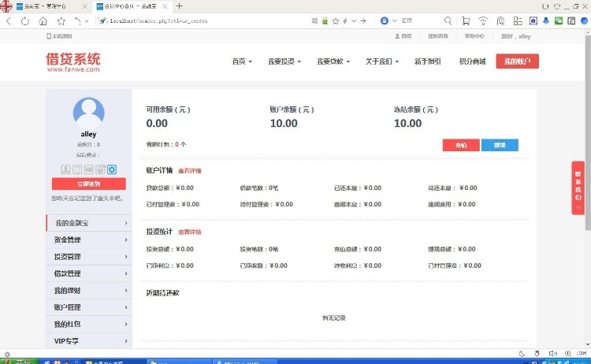Click the speaker volume icon in status bar
Viewport: 591px width, 364px height.
(552, 354)
